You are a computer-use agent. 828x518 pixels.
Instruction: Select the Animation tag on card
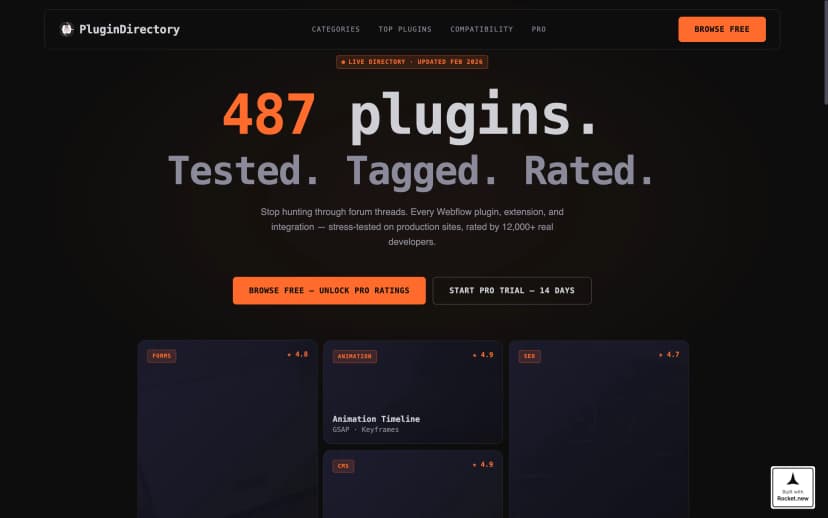pyautogui.click(x=355, y=356)
